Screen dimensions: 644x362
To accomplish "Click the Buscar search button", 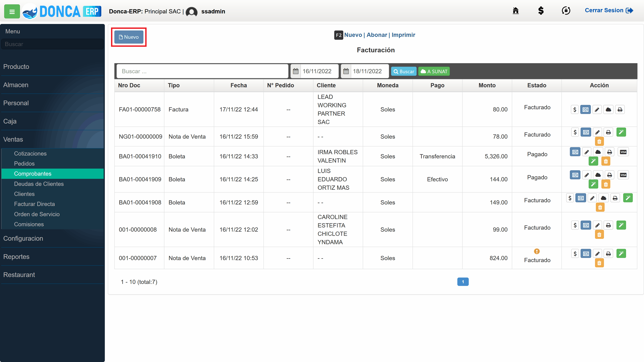I will pos(404,71).
